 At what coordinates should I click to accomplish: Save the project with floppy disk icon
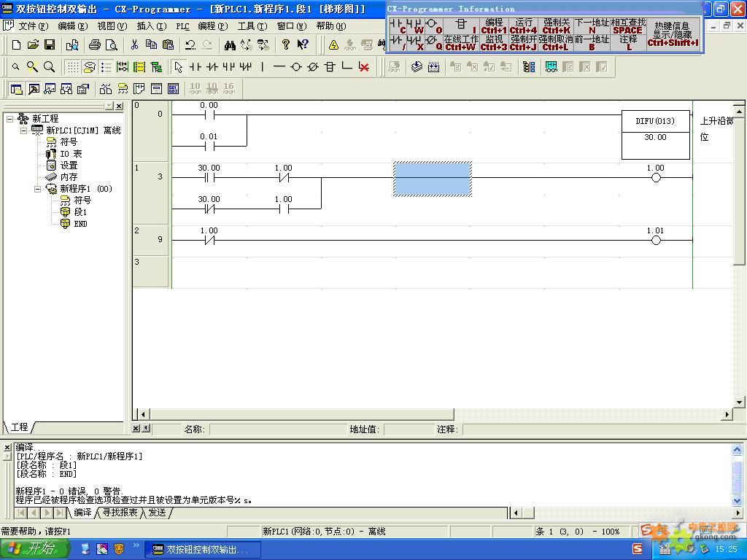[49, 44]
